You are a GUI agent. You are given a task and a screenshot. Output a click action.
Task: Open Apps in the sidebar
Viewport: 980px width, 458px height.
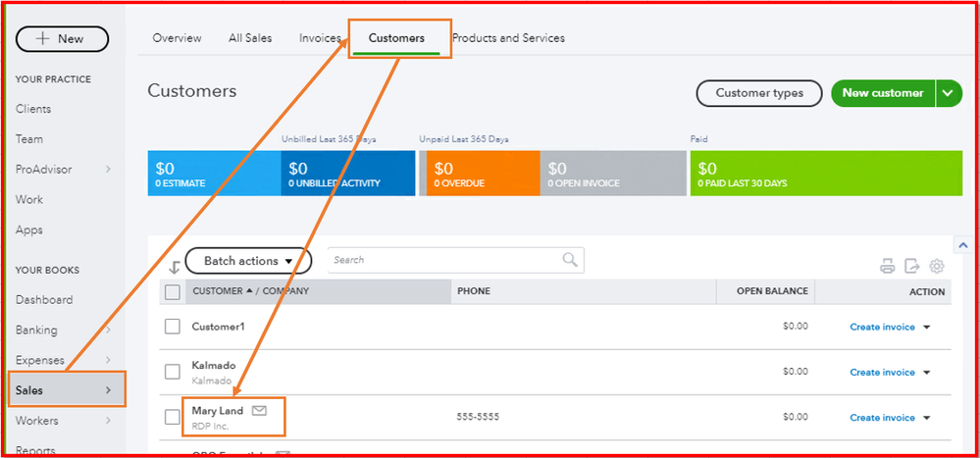pos(29,229)
